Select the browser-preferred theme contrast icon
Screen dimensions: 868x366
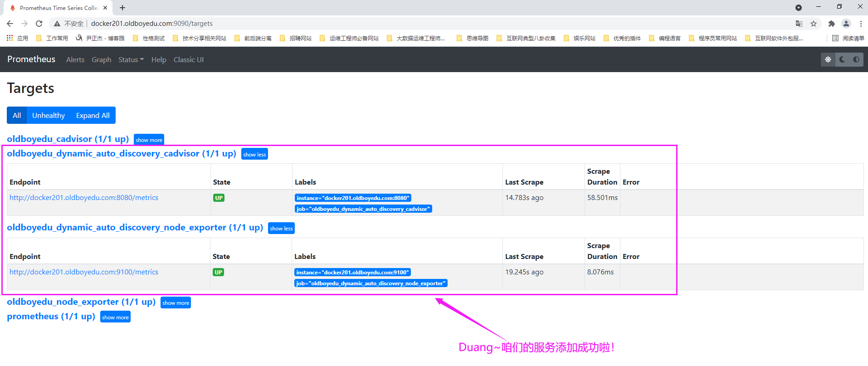click(856, 59)
